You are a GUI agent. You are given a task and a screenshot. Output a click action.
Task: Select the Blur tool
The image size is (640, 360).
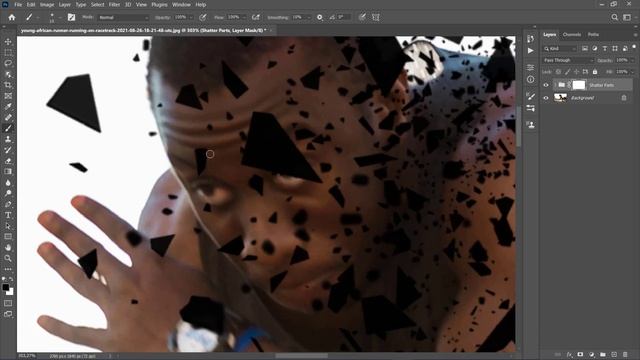(x=8, y=182)
